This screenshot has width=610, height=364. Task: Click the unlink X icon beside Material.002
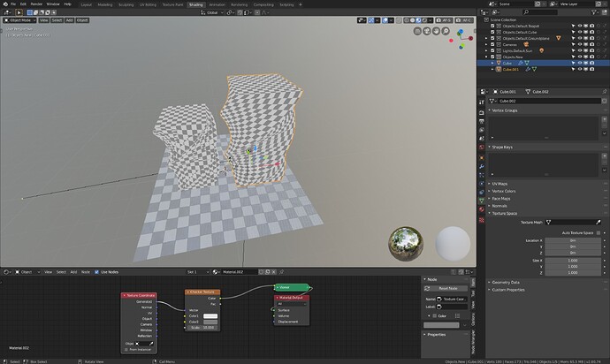pos(274,272)
